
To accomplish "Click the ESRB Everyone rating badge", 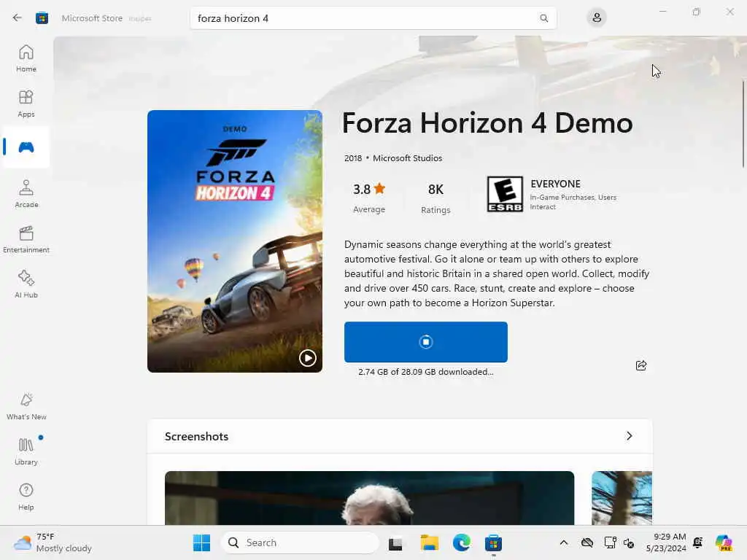I will (x=505, y=194).
